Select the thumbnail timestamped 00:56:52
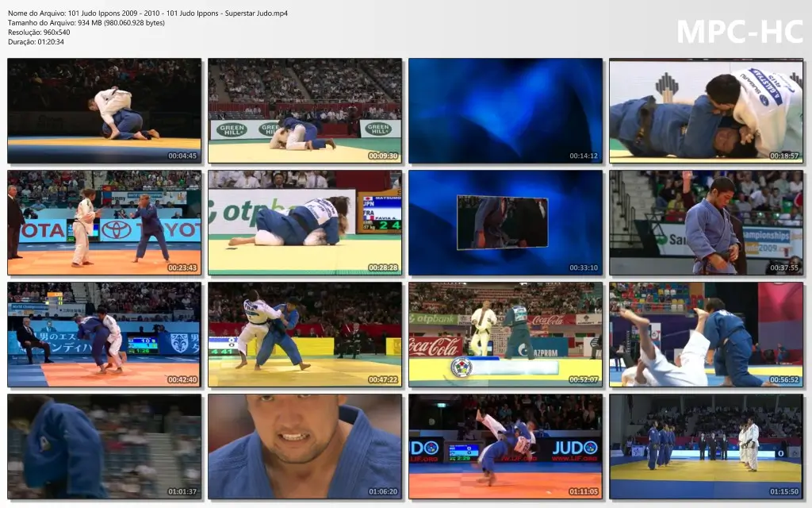 [707, 334]
